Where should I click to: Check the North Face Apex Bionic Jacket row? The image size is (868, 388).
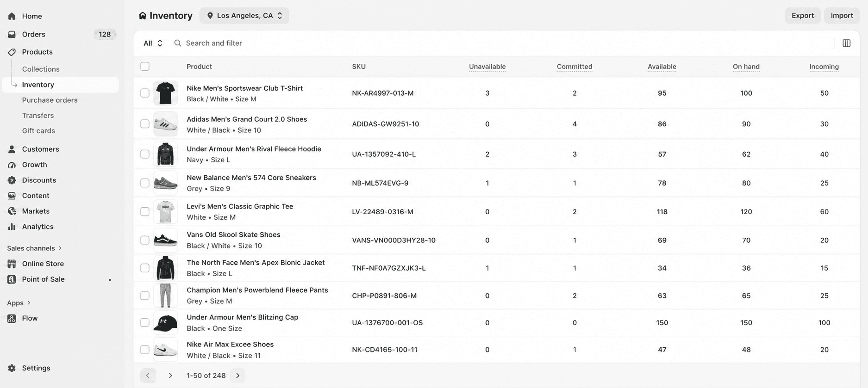pos(145,268)
